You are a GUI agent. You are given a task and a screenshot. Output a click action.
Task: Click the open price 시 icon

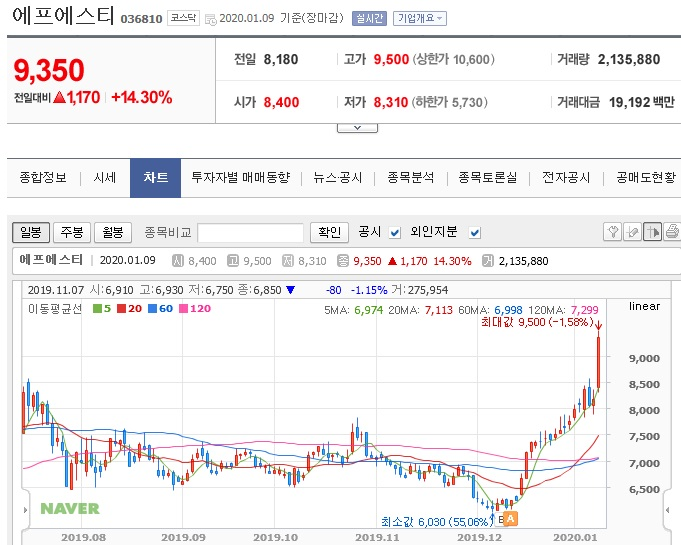[x=178, y=261]
